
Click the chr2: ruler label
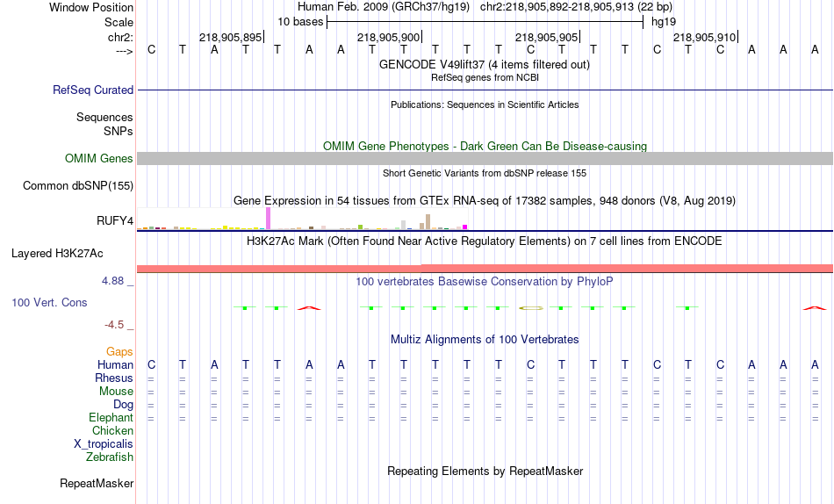click(x=121, y=37)
